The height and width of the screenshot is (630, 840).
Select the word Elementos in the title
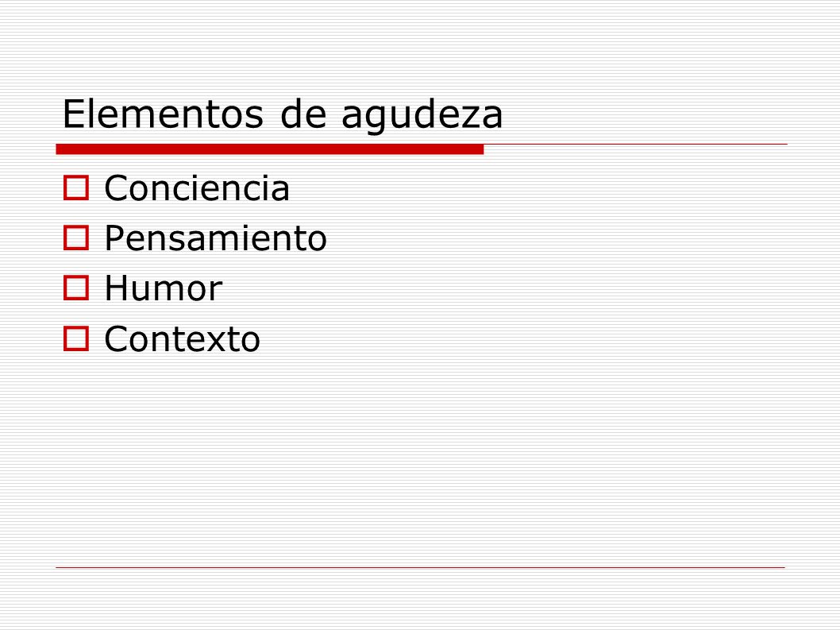click(x=164, y=114)
